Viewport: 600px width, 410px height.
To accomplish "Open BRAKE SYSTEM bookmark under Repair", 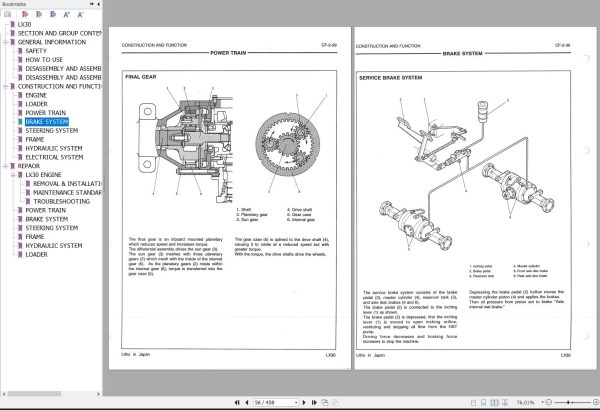I will click(x=47, y=219).
